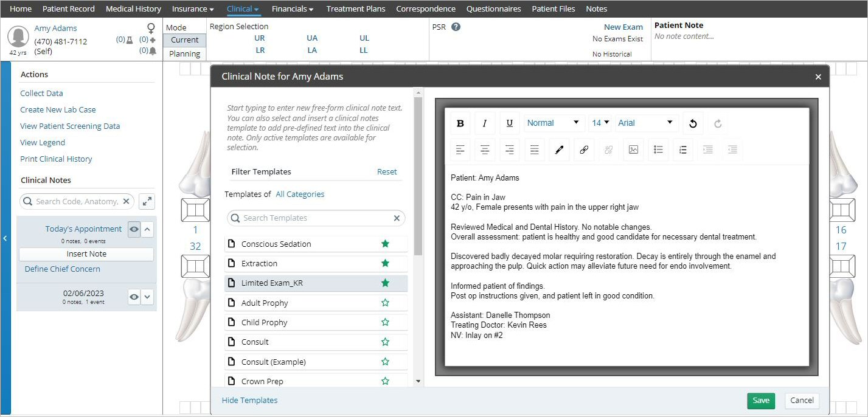
Task: Toggle italic formatting in the editor
Action: [485, 123]
